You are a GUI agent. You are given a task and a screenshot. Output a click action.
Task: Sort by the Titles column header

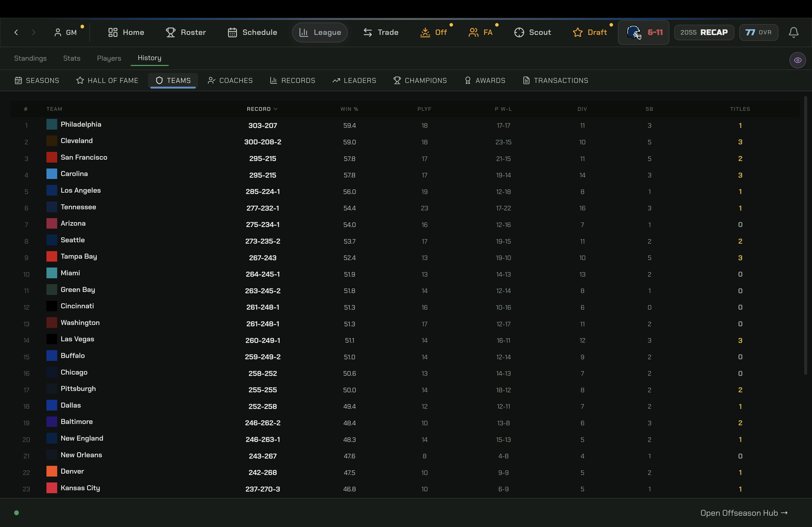click(x=740, y=109)
